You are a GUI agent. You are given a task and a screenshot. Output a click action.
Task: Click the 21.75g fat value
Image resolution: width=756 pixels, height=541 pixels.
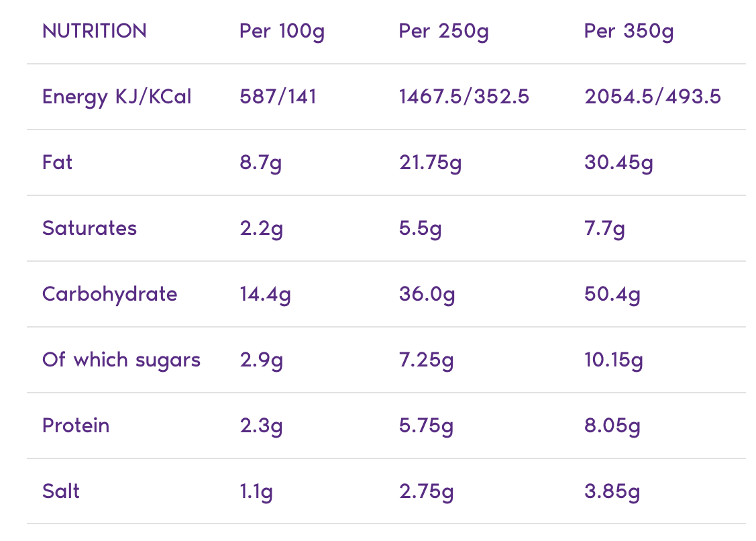pyautogui.click(x=430, y=162)
